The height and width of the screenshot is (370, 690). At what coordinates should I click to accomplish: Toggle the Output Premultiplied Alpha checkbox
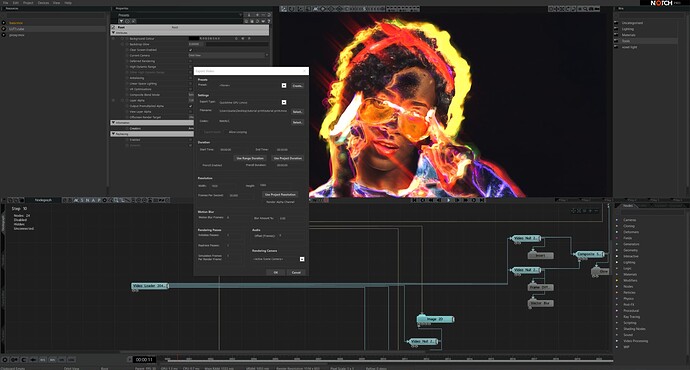click(x=191, y=106)
